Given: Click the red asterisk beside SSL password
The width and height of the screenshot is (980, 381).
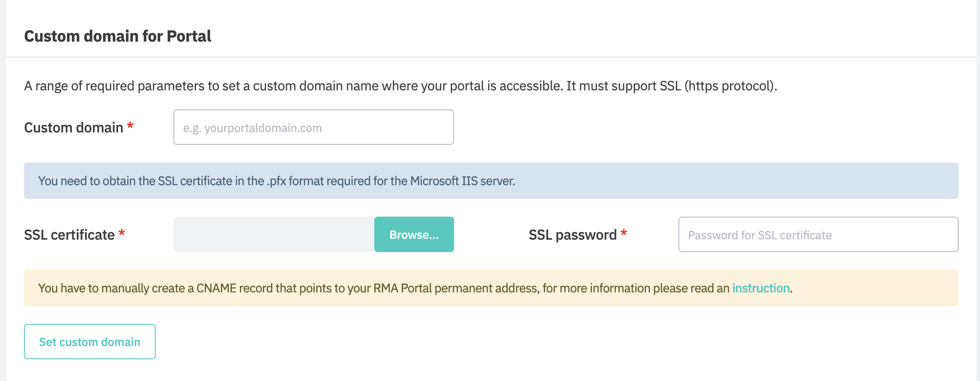Looking at the screenshot, I should coord(623,233).
